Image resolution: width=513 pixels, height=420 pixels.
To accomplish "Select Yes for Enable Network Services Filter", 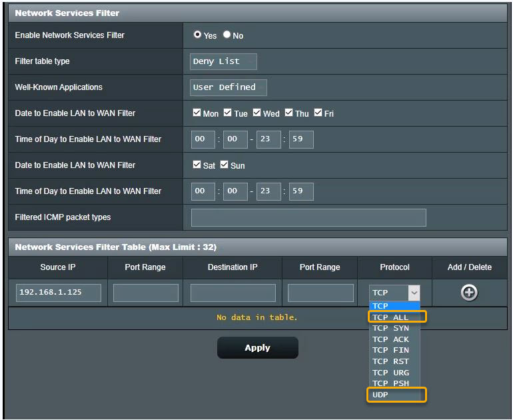I will click(197, 35).
